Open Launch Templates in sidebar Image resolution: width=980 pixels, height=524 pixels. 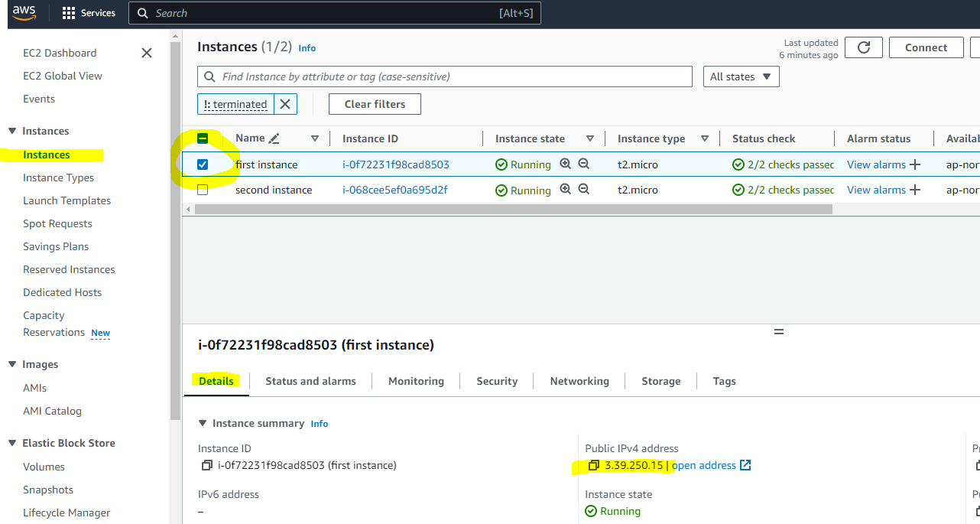67,200
